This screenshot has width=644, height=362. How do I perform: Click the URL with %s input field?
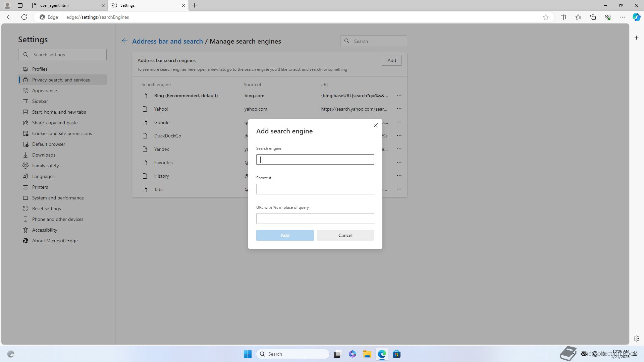315,219
